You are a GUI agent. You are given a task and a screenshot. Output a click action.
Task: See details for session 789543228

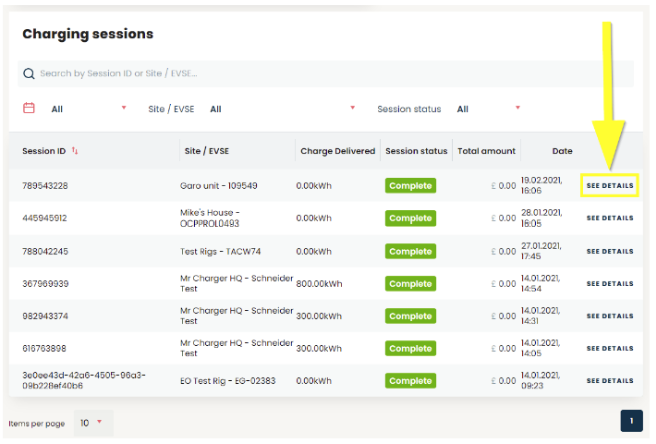click(610, 186)
